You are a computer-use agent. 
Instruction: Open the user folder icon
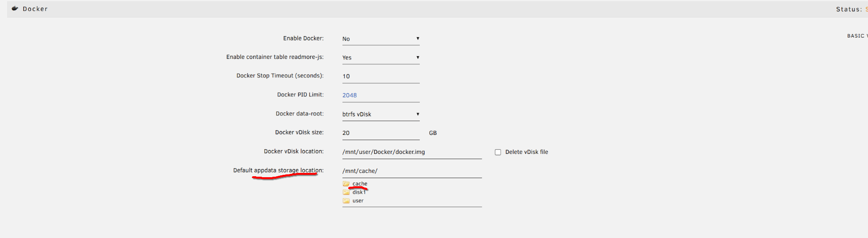pyautogui.click(x=346, y=201)
